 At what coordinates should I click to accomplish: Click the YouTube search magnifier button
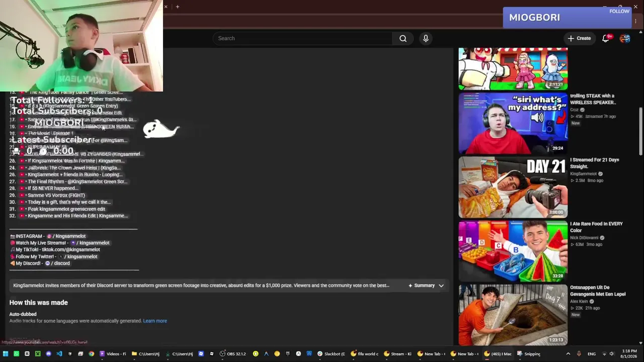[x=403, y=38]
